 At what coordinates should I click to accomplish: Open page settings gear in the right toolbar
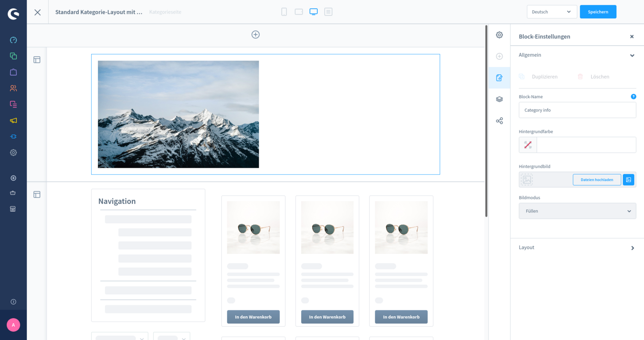[499, 35]
